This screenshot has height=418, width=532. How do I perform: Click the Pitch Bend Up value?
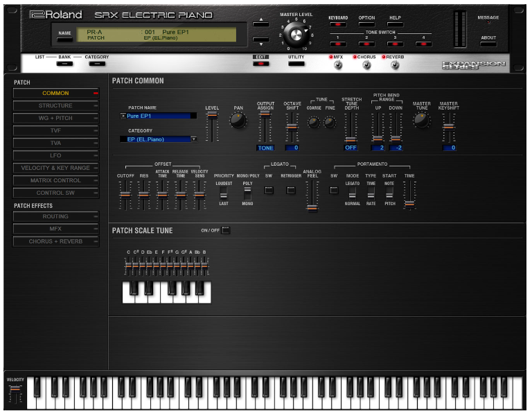[x=378, y=148]
